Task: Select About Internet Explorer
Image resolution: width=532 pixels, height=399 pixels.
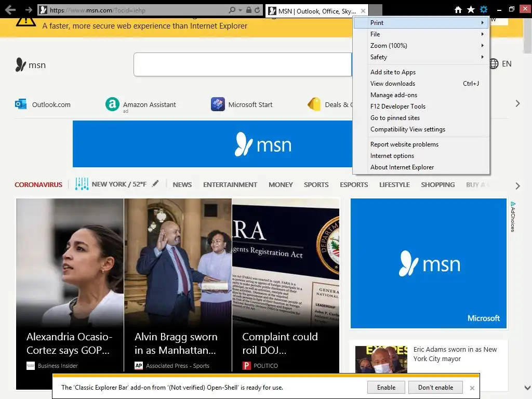Action: pyautogui.click(x=421, y=167)
